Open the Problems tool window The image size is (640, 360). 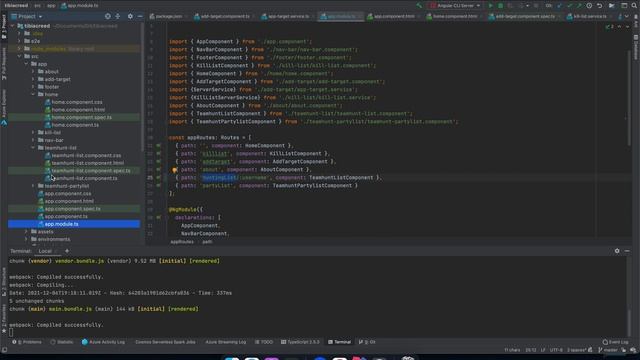click(x=27, y=342)
